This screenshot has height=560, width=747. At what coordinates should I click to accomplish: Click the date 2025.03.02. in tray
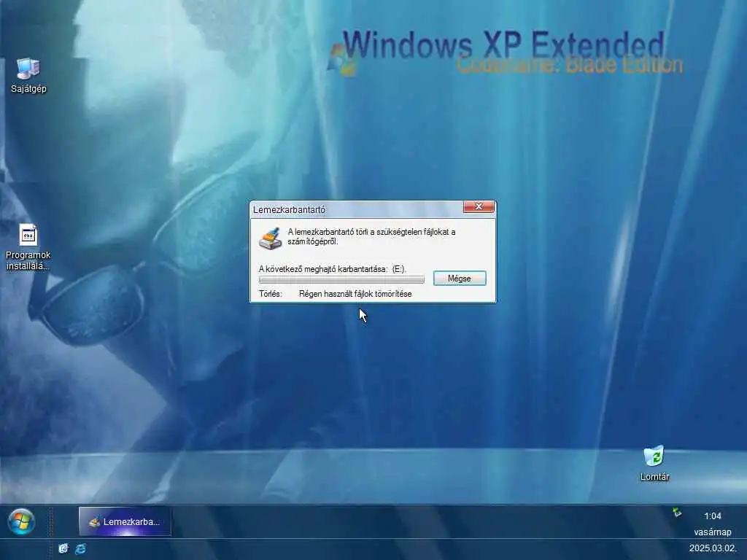pyautogui.click(x=712, y=548)
